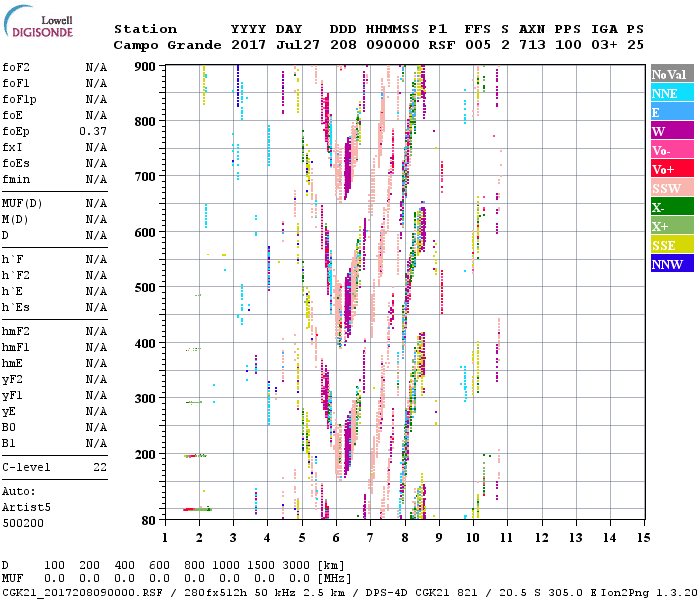The image size is (700, 600).
Task: Click the B1 parameter label
Action: coord(8,443)
